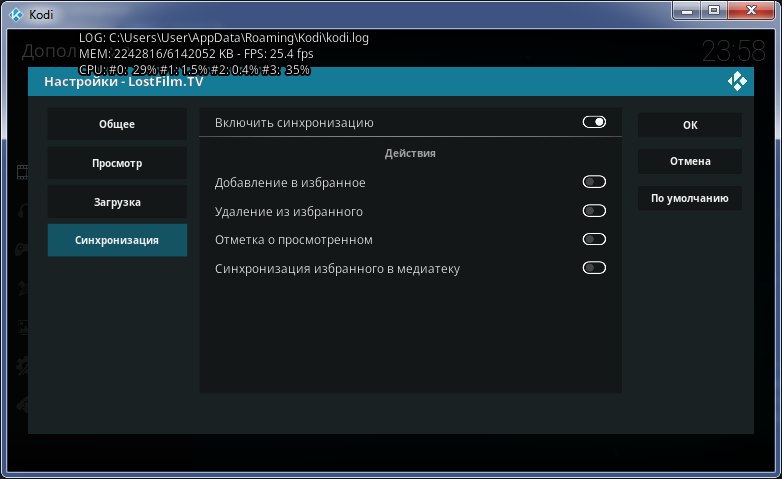Enable Добавление в избранное toggle
The image size is (782, 479).
coord(594,182)
